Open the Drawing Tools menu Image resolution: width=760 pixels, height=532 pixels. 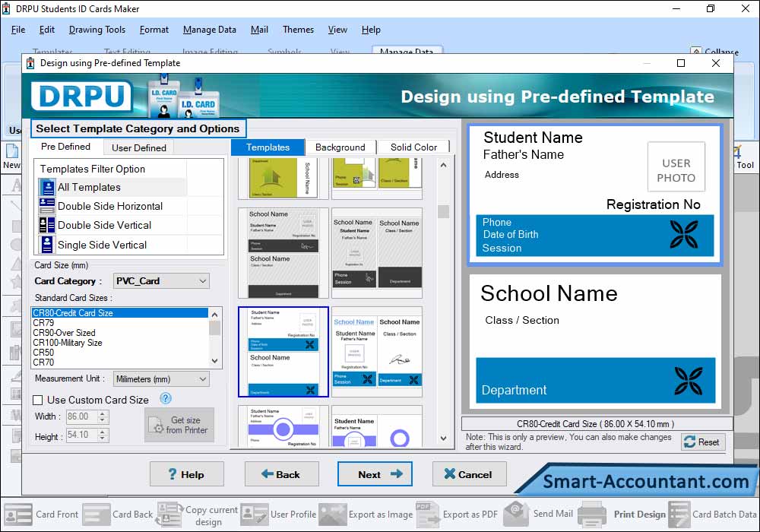pos(97,30)
